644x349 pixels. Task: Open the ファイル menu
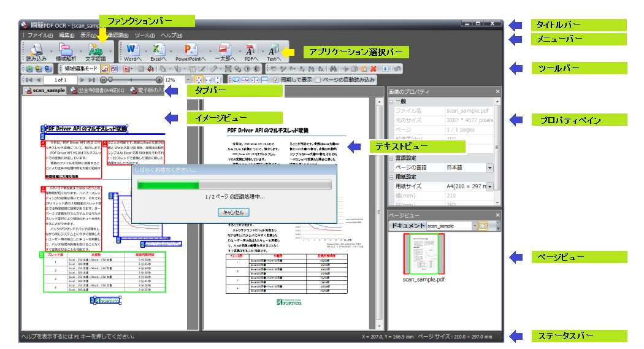pyautogui.click(x=40, y=36)
